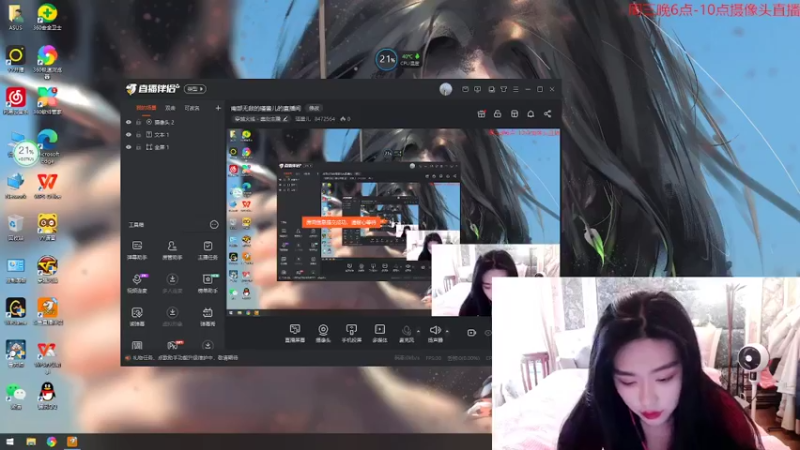
Task: Open the 主播任务 tool
Action: coord(207,251)
